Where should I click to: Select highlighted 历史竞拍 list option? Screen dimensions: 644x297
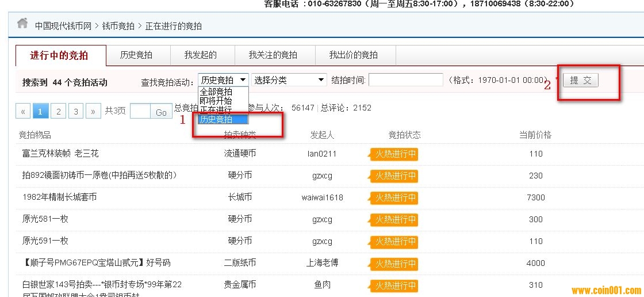click(217, 119)
